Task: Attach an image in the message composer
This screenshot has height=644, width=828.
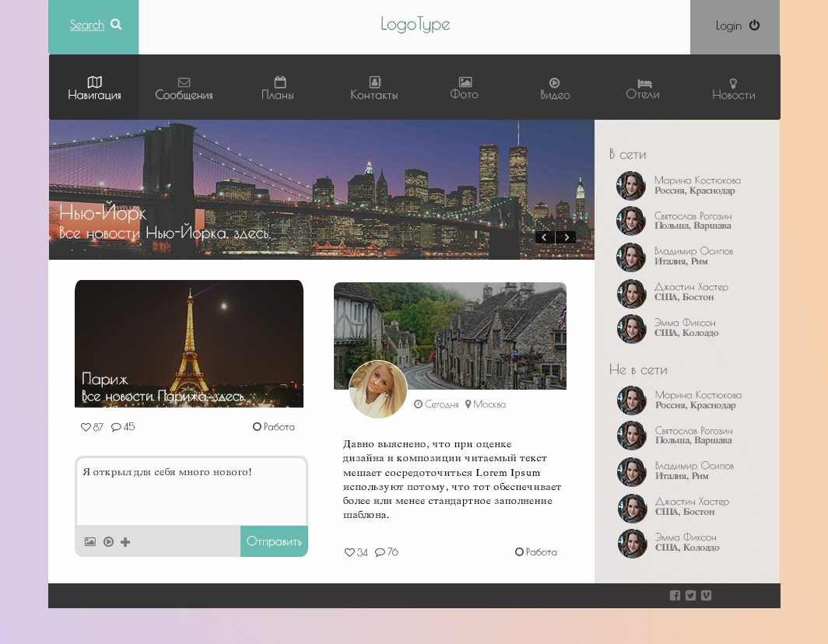Action: point(90,541)
